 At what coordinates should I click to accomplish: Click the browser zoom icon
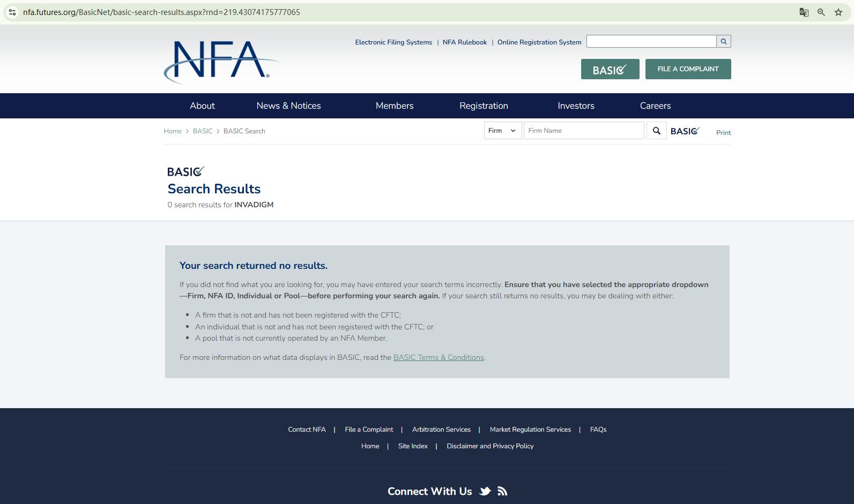click(821, 12)
